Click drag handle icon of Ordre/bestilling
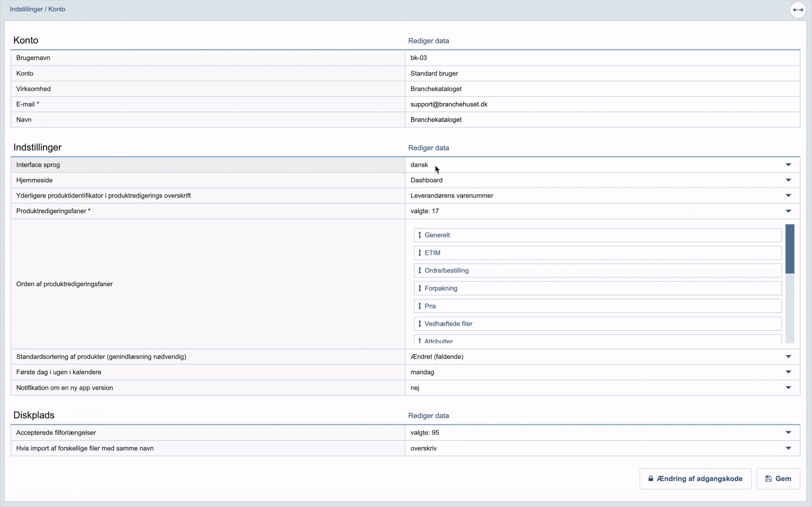This screenshot has height=507, width=812. click(419, 271)
